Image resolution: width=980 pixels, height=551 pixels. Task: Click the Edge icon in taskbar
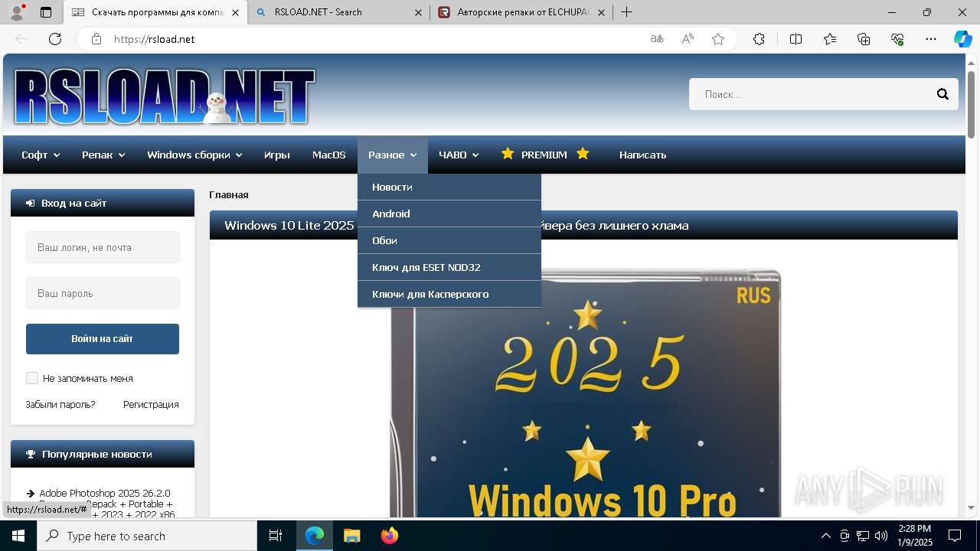tap(315, 536)
